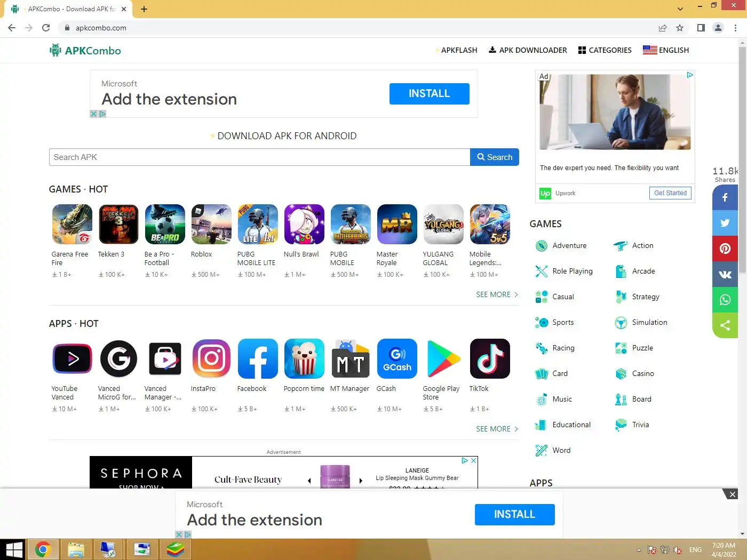Share the page on VK sidebar button

point(725,274)
